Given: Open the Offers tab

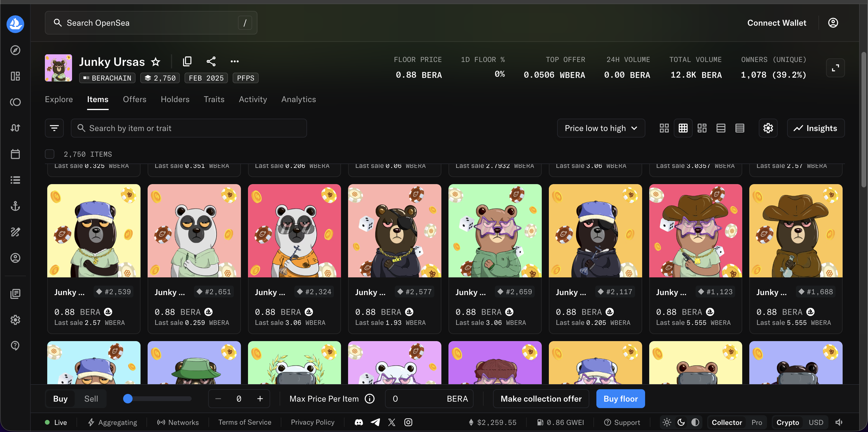Looking at the screenshot, I should pos(134,99).
